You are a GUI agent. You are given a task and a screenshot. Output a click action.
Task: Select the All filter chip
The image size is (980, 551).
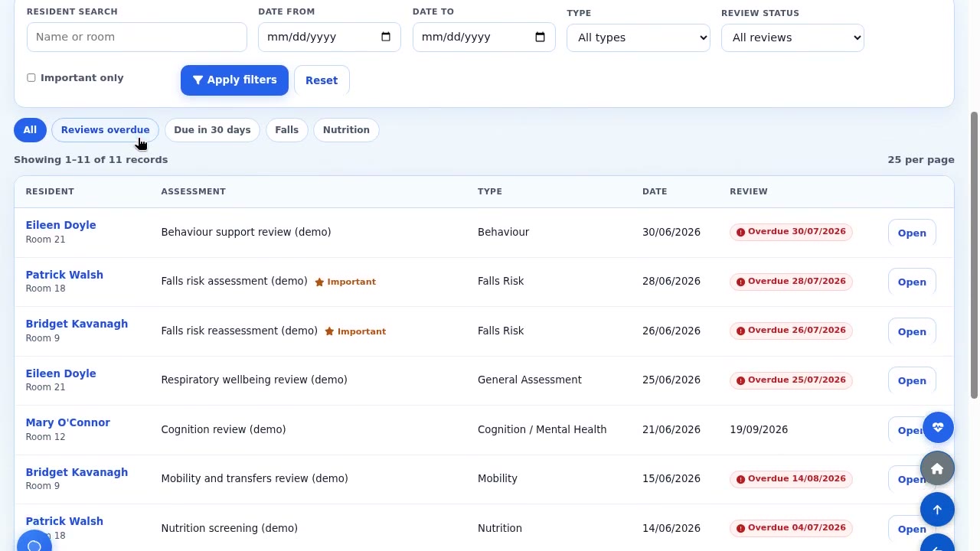(30, 129)
